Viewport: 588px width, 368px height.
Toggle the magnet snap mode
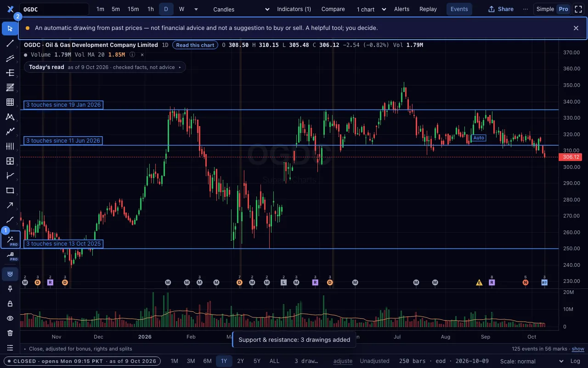point(10,274)
